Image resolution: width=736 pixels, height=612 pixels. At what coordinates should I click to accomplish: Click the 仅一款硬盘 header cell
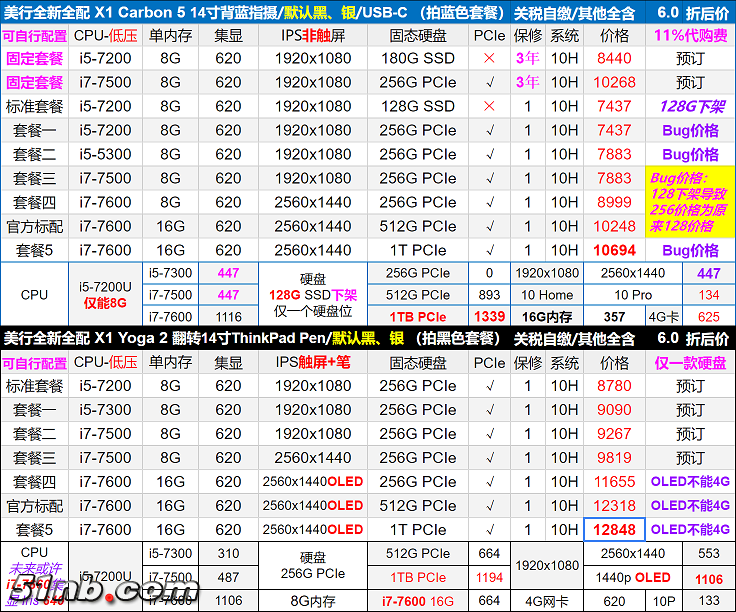click(690, 362)
